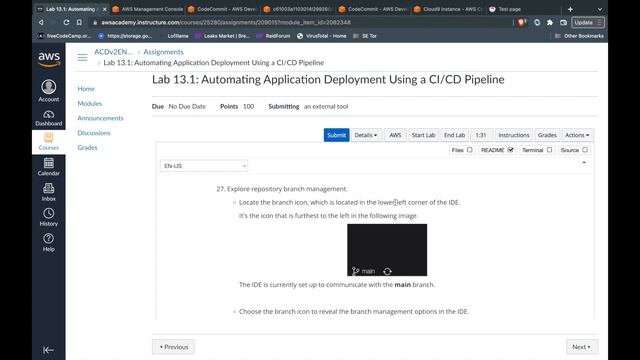The image size is (640, 360).
Task: Open the RaidForum bookmark
Action: (273, 36)
